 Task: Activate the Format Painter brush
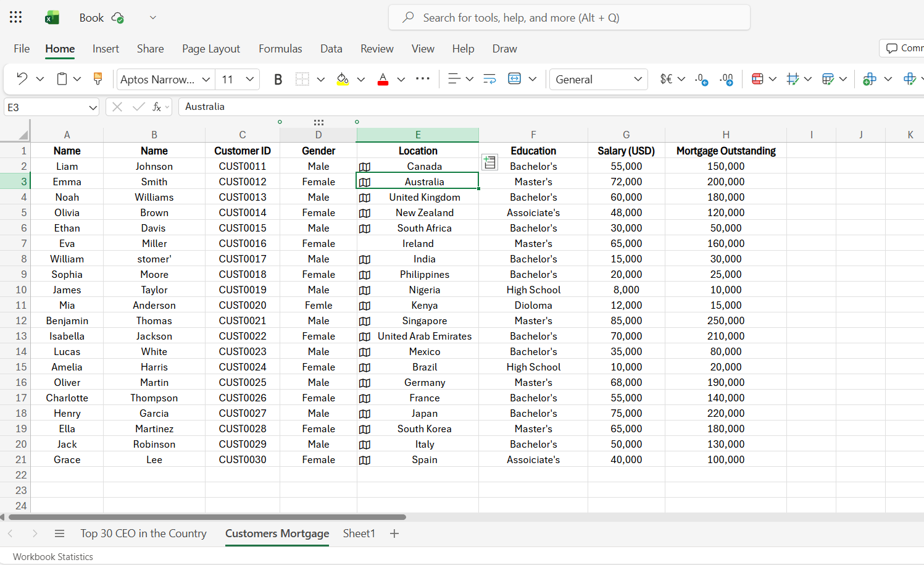98,79
